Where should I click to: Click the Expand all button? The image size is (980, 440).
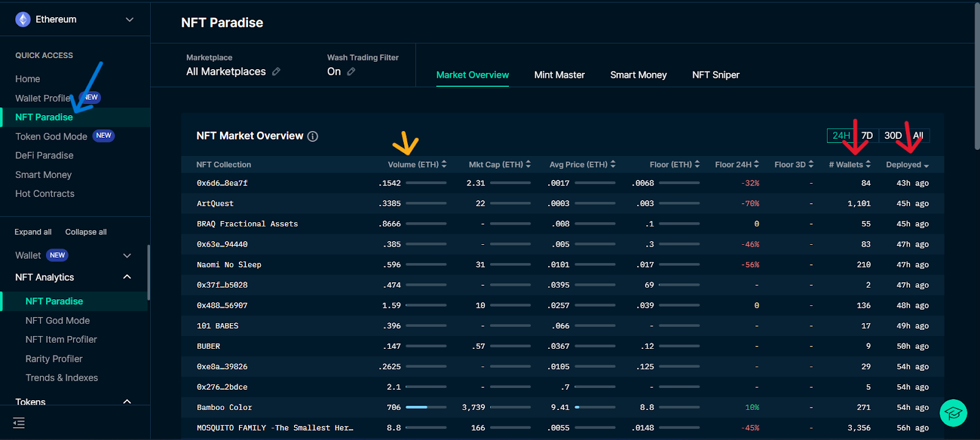tap(33, 232)
